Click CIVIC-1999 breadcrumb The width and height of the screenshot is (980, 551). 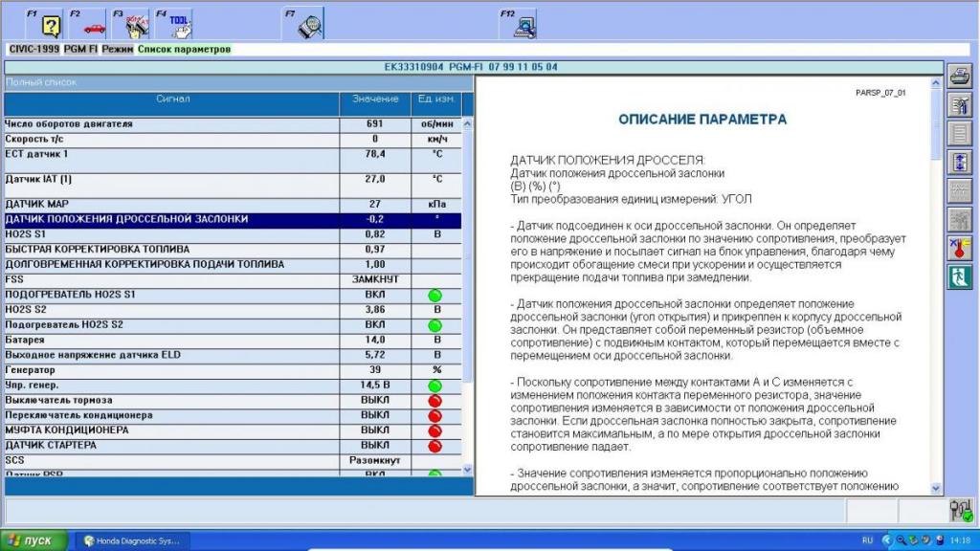pyautogui.click(x=34, y=49)
